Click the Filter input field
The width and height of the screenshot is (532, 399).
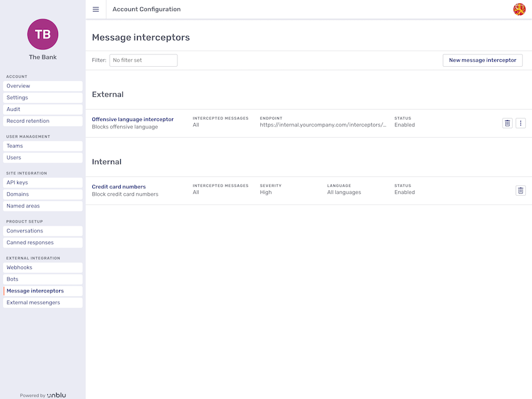[x=143, y=60]
